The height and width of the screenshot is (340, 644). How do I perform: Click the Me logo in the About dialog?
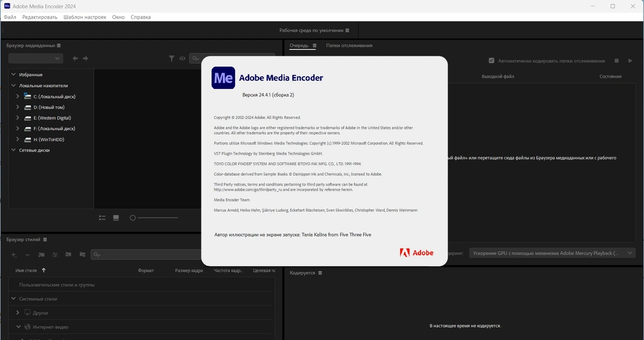point(223,77)
